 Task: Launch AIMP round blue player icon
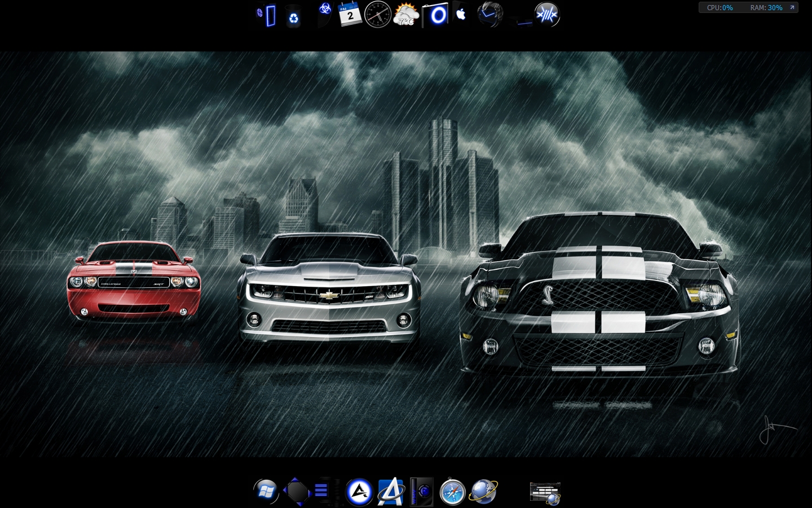pos(359,492)
